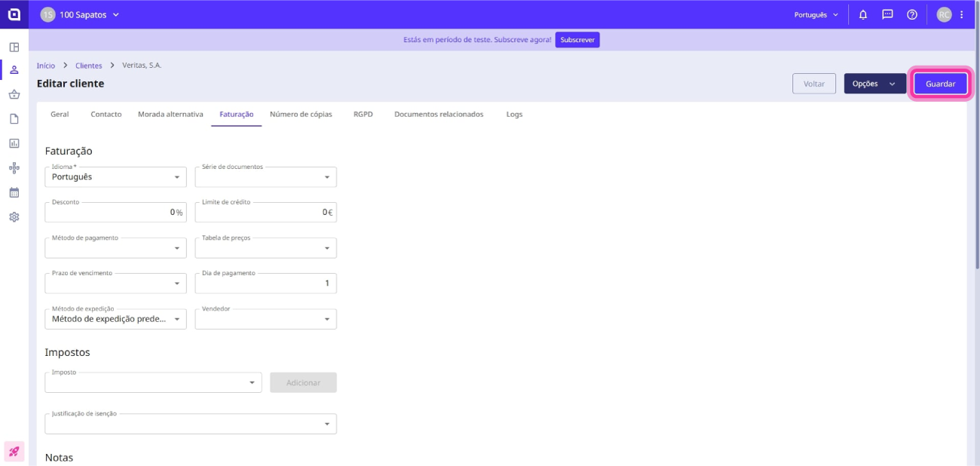The height and width of the screenshot is (466, 980).
Task: Switch to the Contacto tab
Action: click(106, 115)
